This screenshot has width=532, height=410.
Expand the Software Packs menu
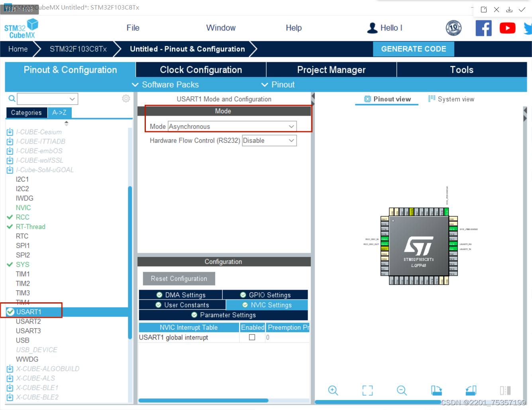[165, 85]
